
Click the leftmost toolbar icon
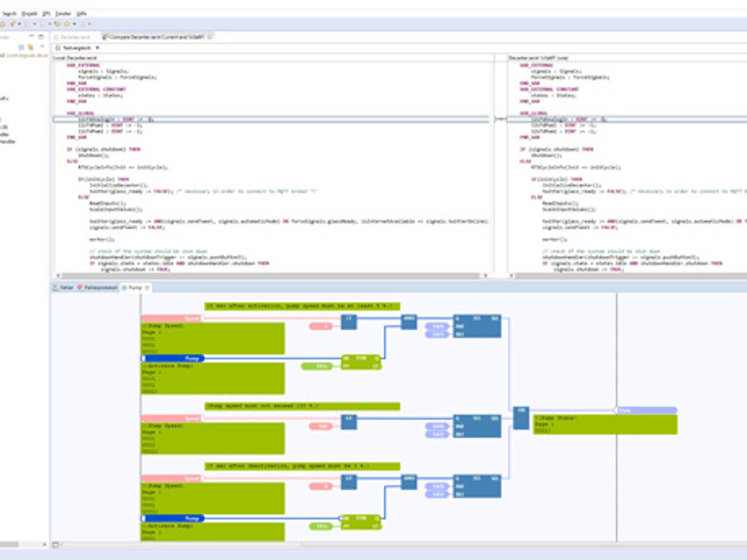click(x=3, y=24)
